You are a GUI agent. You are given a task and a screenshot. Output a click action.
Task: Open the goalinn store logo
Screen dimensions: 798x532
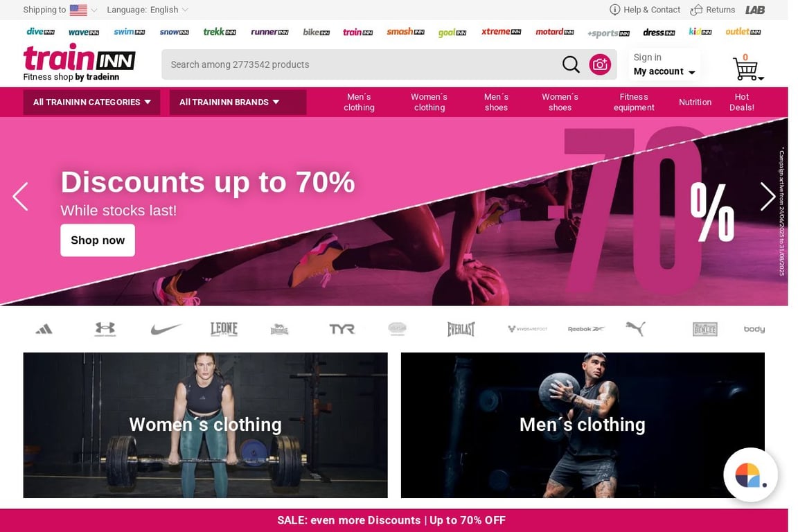[x=452, y=33]
